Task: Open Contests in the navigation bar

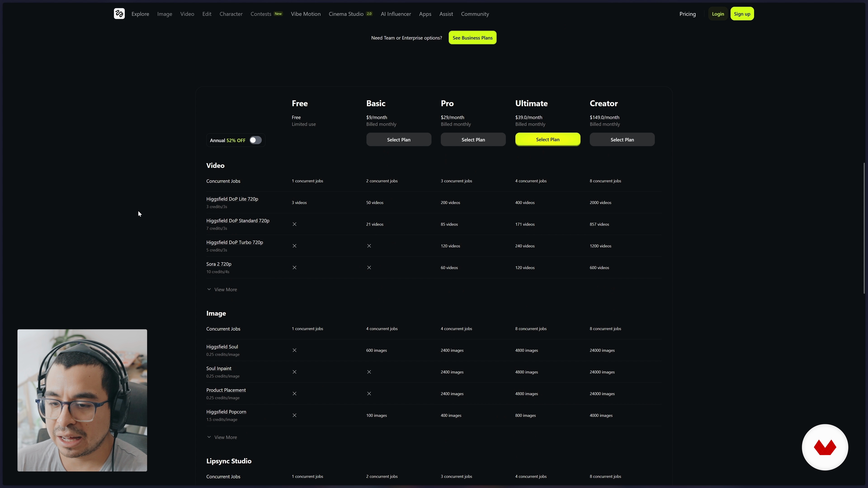Action: [x=267, y=14]
